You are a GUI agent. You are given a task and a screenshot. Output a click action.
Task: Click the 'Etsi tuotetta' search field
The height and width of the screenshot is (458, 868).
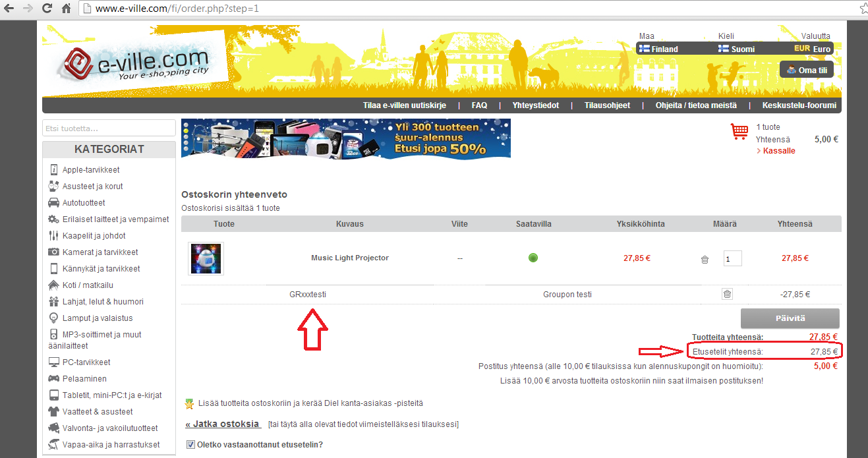[109, 128]
